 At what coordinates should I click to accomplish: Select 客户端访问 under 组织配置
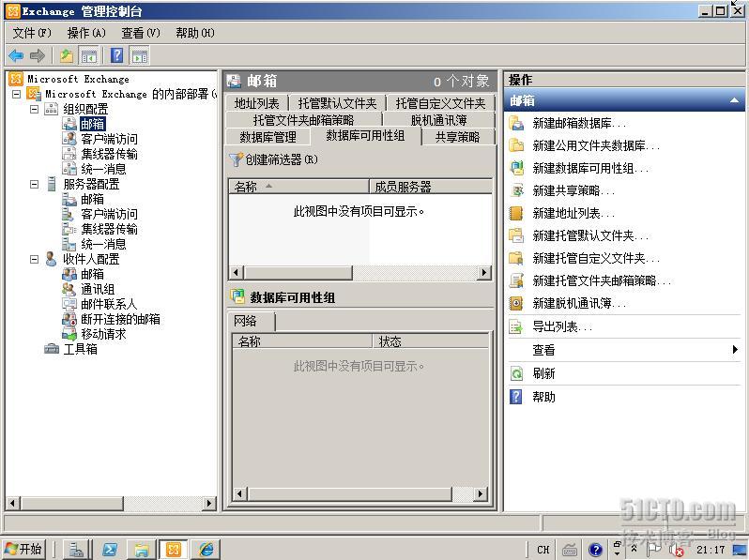pyautogui.click(x=110, y=139)
